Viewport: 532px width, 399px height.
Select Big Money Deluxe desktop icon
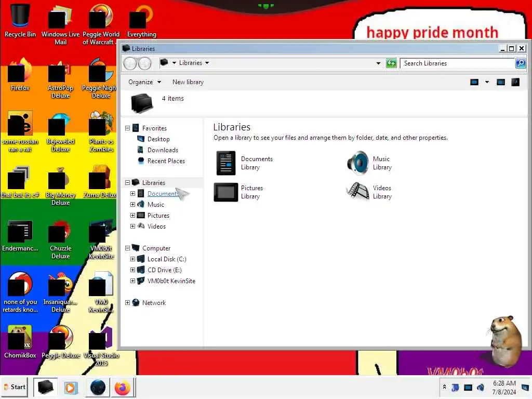[60, 186]
